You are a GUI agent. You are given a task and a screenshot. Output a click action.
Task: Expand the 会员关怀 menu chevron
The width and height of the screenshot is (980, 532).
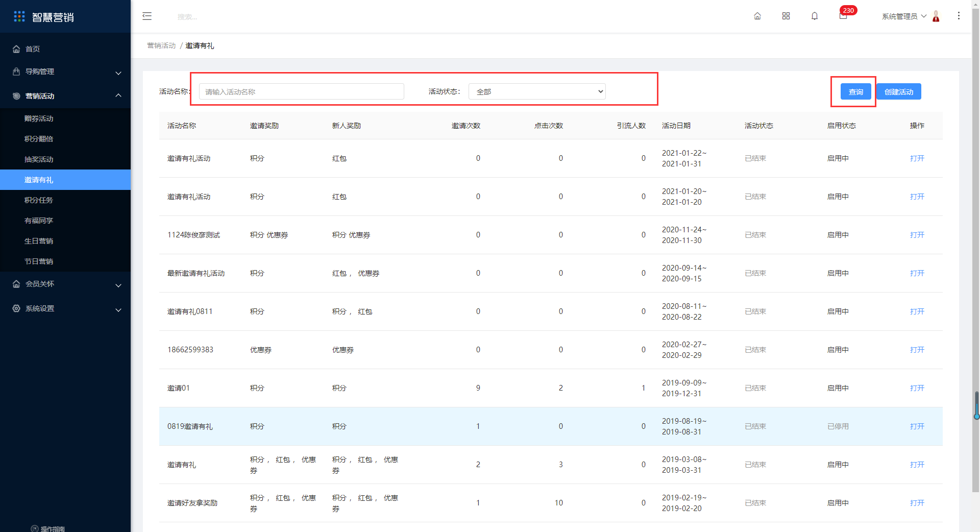pyautogui.click(x=118, y=285)
